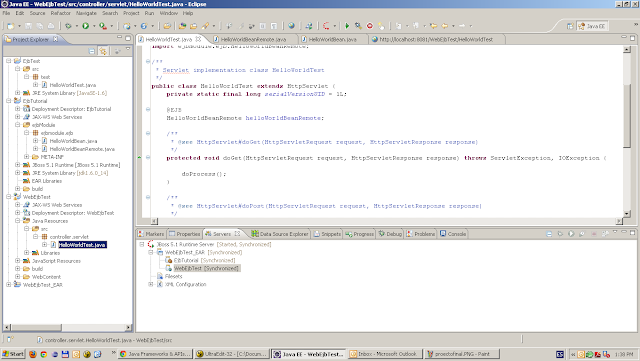
Task: Toggle Link with Editor in Project Explorer
Action: tap(103, 51)
